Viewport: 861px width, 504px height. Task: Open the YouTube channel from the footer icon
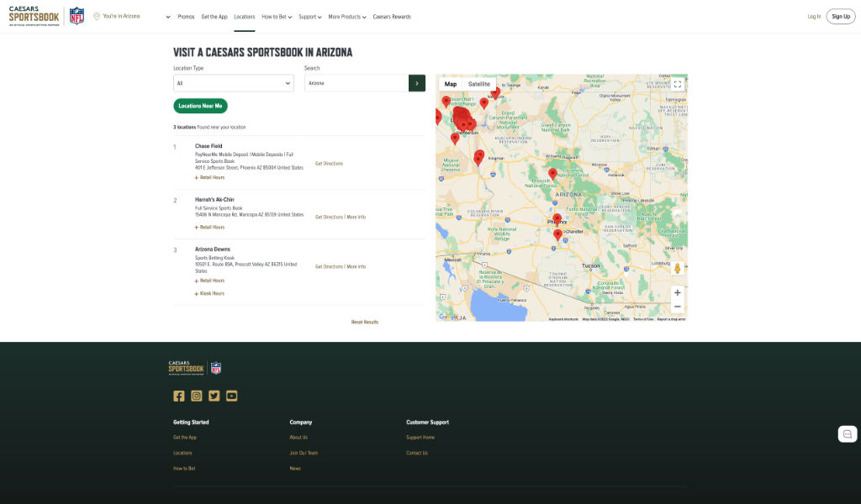pos(232,396)
